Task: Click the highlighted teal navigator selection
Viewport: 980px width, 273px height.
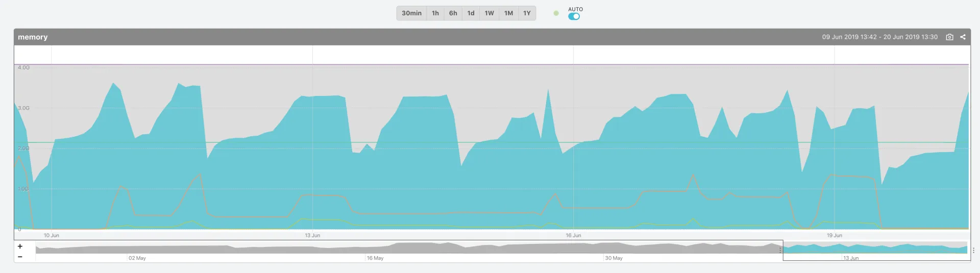Action: click(x=875, y=249)
